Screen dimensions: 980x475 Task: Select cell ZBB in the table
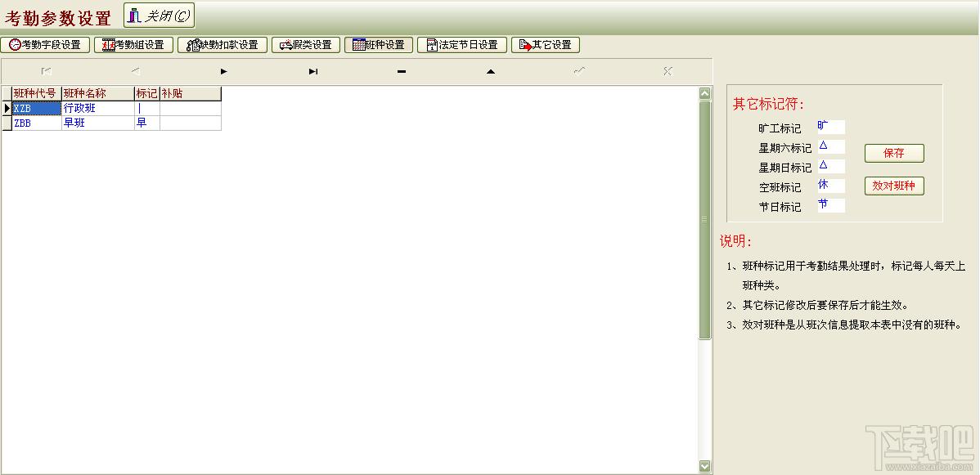(37, 123)
